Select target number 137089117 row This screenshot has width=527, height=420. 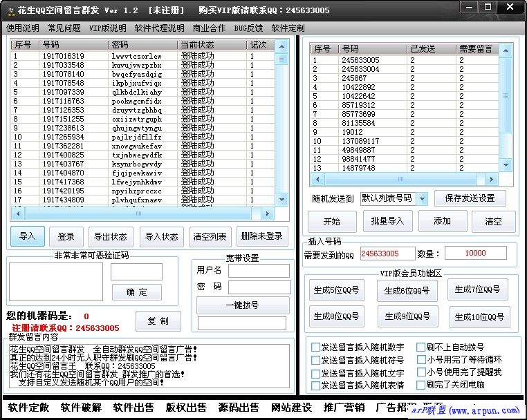tap(405, 141)
